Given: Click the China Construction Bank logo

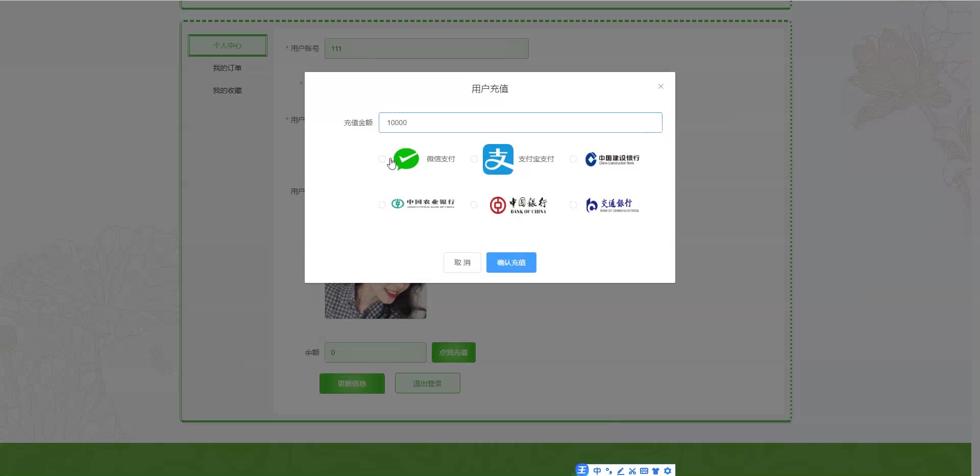Looking at the screenshot, I should [612, 159].
